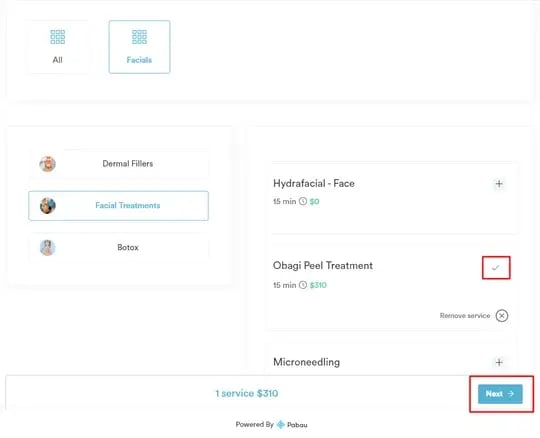Click the Facials category grid icon
The image size is (540, 438).
[139, 37]
